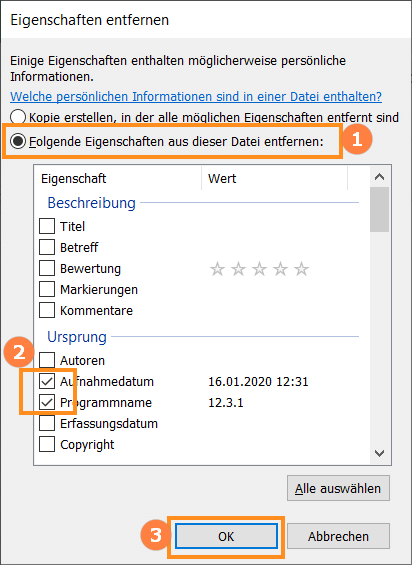Image resolution: width=412 pixels, height=565 pixels.
Task: Click the scroll down arrow of property list
Action: 379,453
